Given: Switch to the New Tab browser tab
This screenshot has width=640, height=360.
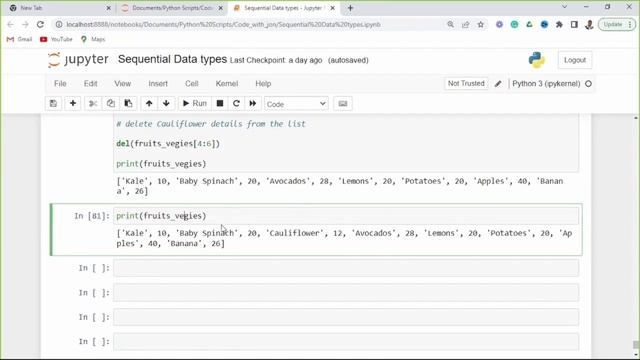Looking at the screenshot, I should click(x=57, y=8).
